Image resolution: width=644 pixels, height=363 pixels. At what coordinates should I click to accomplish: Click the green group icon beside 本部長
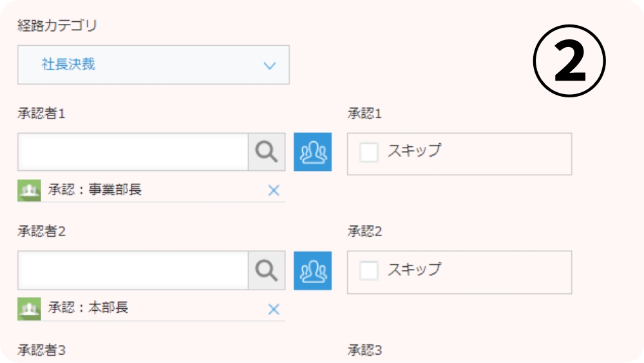coord(29,309)
